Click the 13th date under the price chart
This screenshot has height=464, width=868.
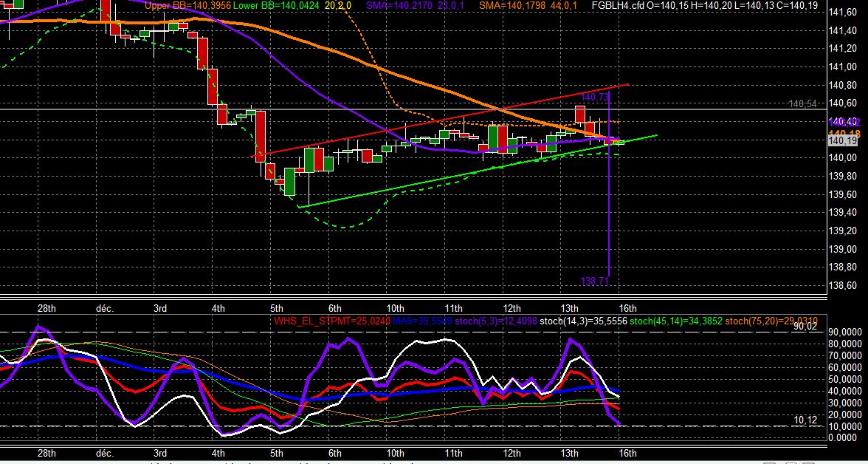[570, 309]
